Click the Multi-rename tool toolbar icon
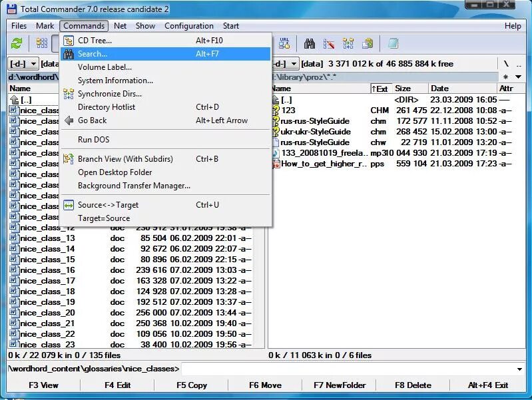This screenshot has width=532, height=400. (x=329, y=43)
